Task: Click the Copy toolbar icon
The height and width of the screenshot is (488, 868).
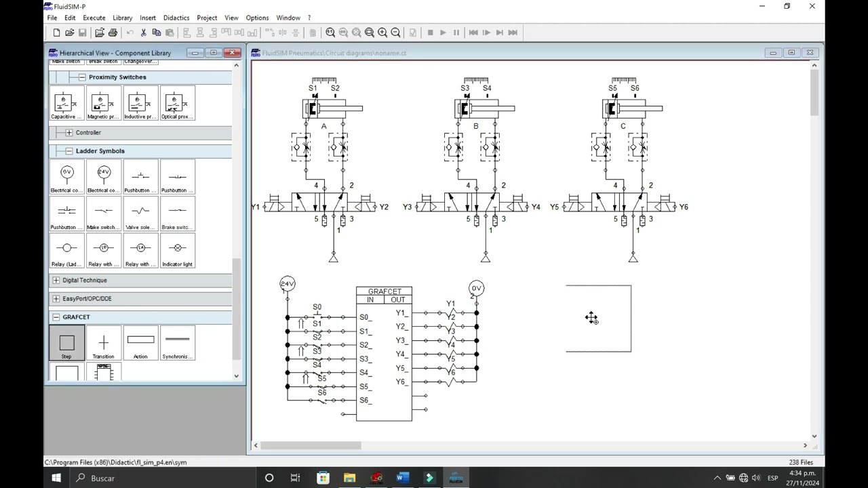Action: pos(156,33)
